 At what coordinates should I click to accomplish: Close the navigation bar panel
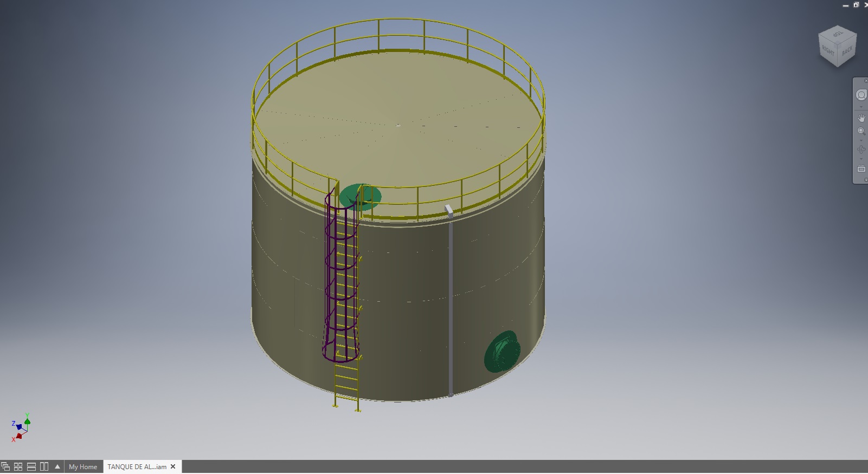865,81
